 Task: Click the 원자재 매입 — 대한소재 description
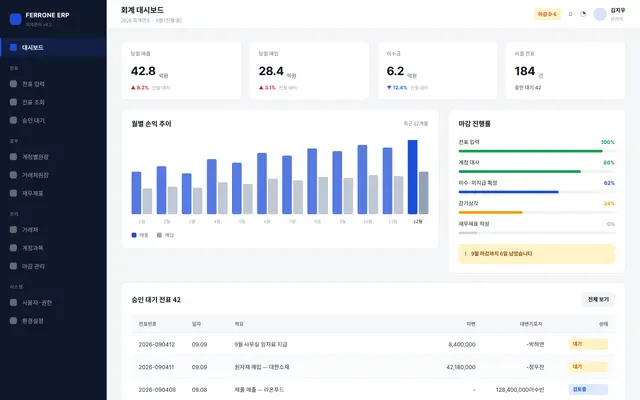click(x=262, y=367)
